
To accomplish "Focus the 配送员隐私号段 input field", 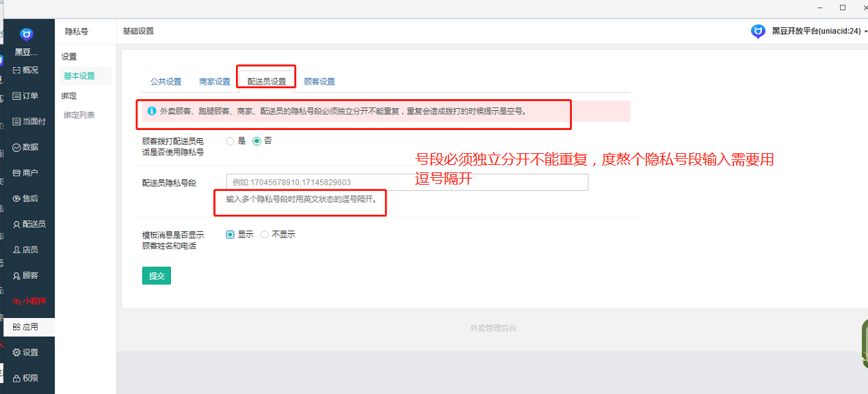I will coord(407,182).
